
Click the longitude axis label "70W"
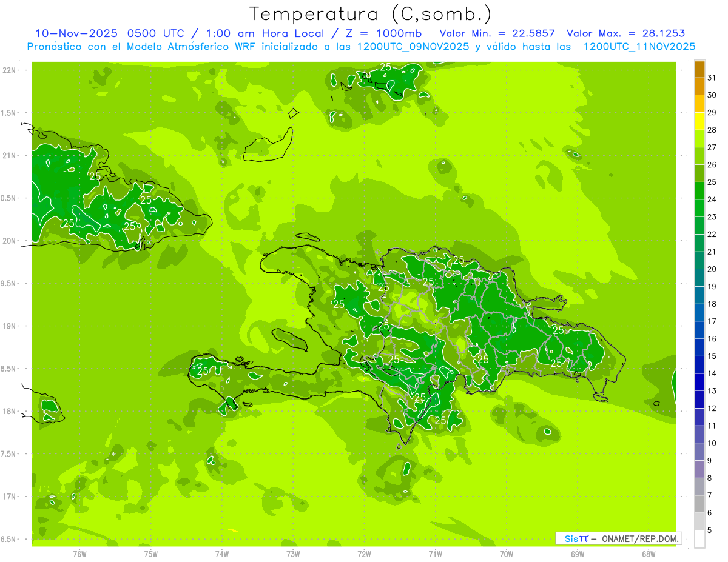507,554
